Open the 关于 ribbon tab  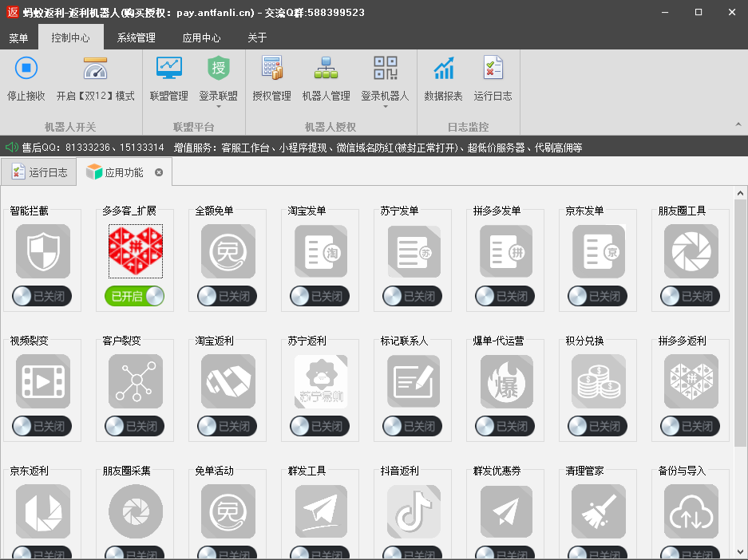click(257, 37)
